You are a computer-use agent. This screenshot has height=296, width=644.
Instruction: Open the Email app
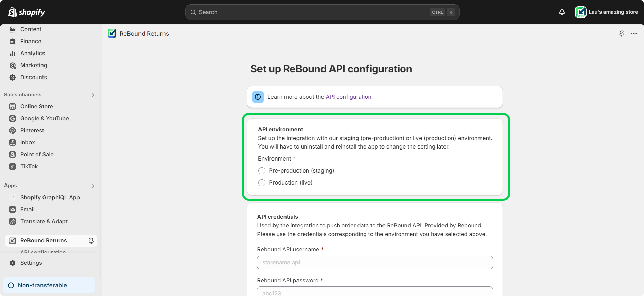point(27,209)
